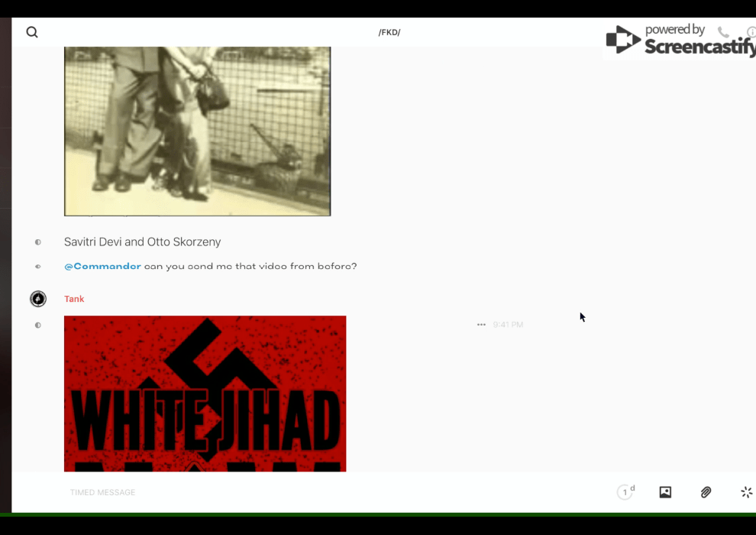Click the @Commander mention
The width and height of the screenshot is (756, 535).
click(x=102, y=267)
